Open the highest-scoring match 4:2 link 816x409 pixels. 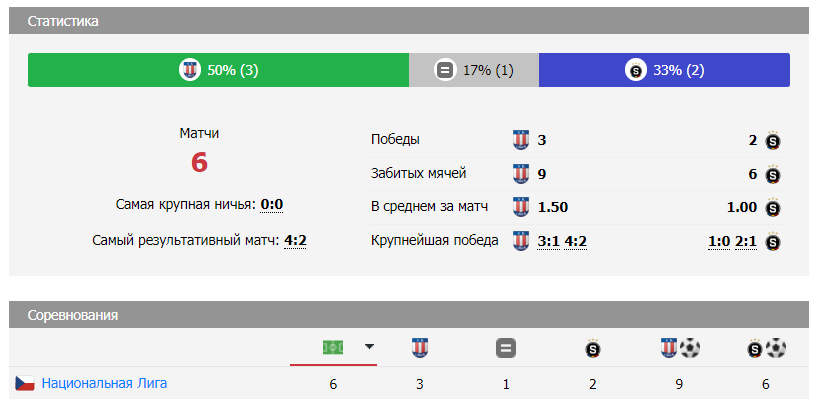tap(295, 240)
